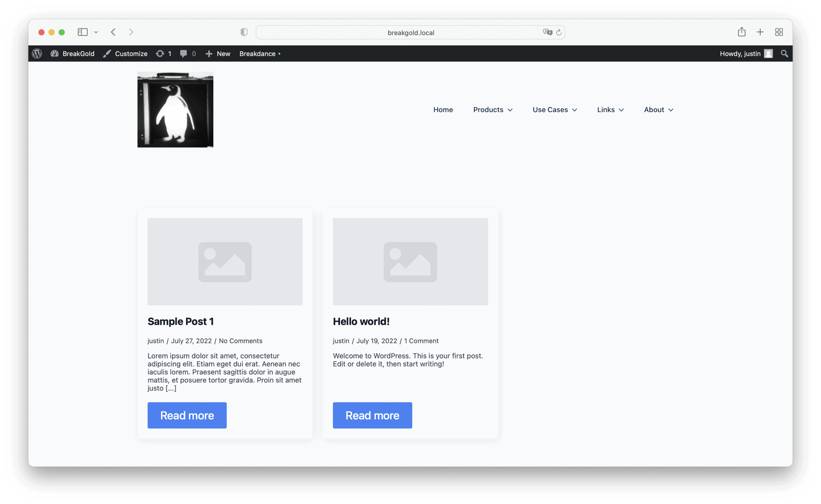
Task: Click the WordPress logo in admin bar
Action: point(37,54)
